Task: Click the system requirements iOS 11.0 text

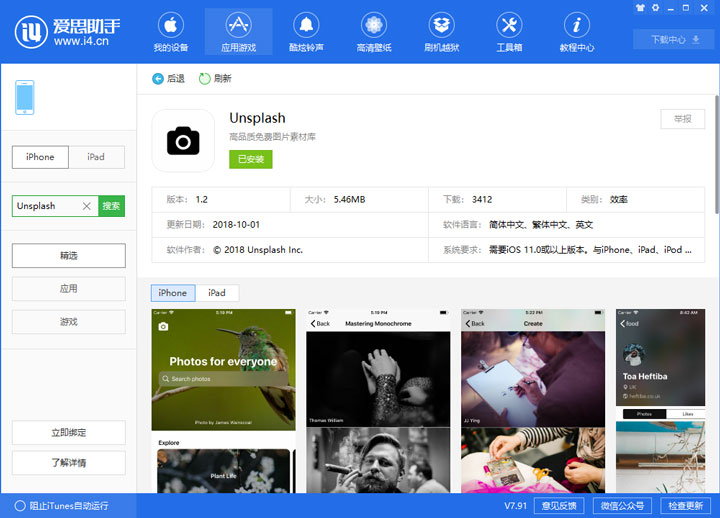Action: (x=590, y=250)
